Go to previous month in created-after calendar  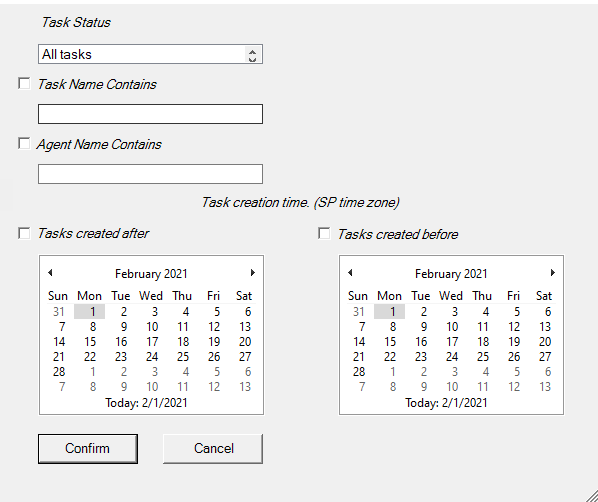pos(50,273)
